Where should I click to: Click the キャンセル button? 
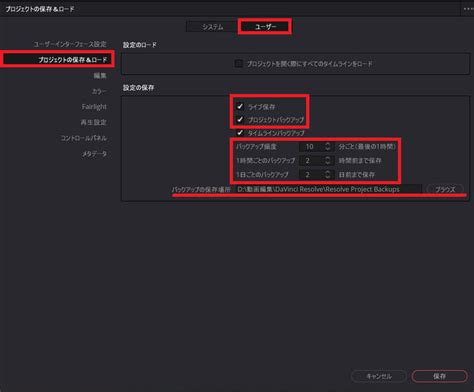pos(379,376)
